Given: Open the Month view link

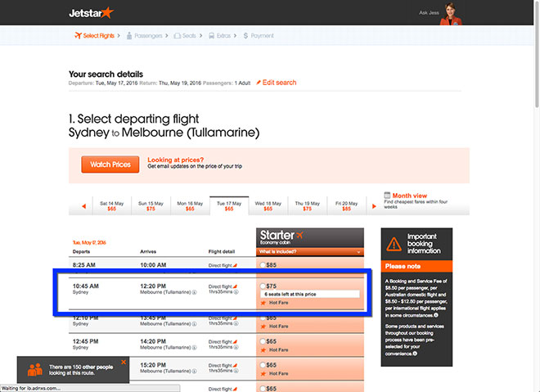Looking at the screenshot, I should click(409, 196).
